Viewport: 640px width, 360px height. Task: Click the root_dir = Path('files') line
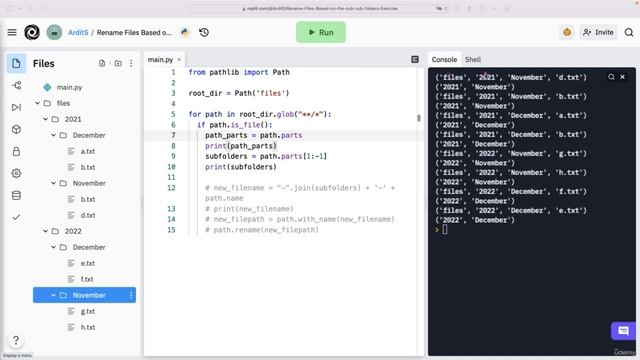pyautogui.click(x=239, y=93)
